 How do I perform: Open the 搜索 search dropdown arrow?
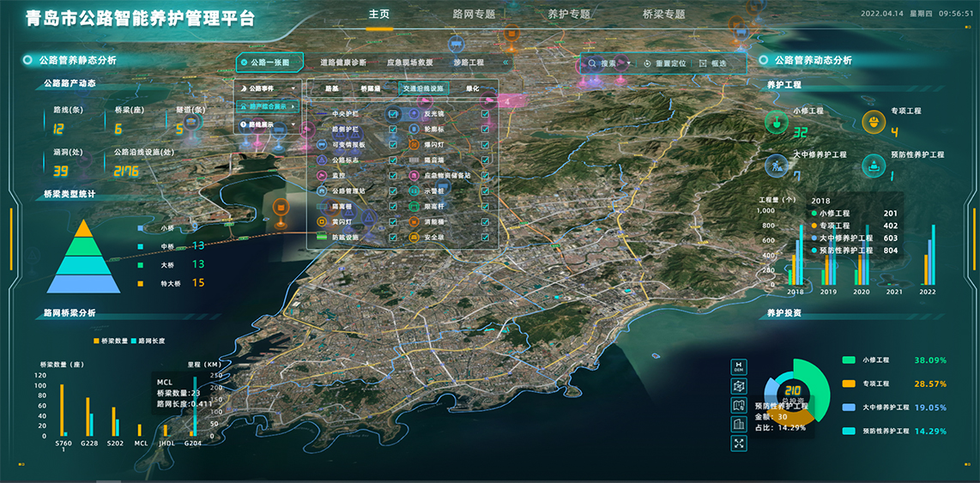(x=629, y=63)
